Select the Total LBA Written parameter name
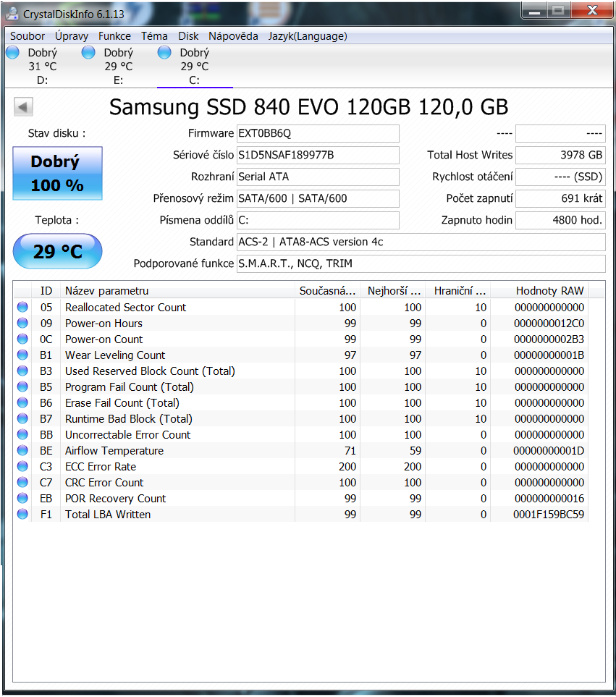Viewport: 616px width, 697px height. [108, 515]
